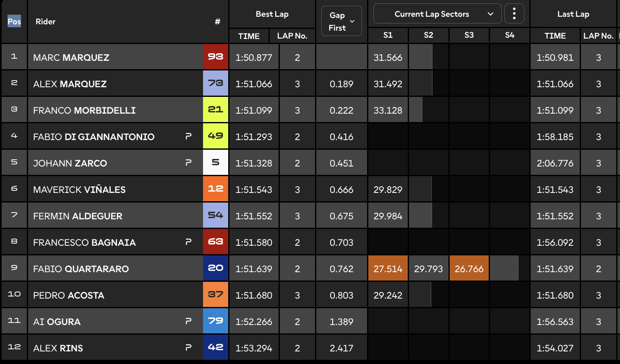620x364 pixels.
Task: Select the Pedro Acosta row
Action: pyautogui.click(x=310, y=295)
